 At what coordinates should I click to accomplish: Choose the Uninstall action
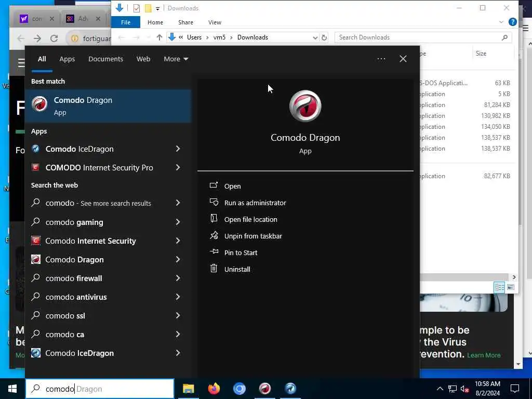coord(237,269)
